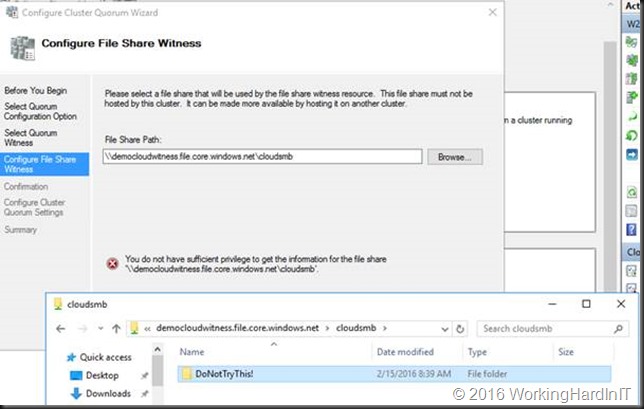Image resolution: width=644 pixels, height=409 pixels.
Task: Click the Confirmation wizard step
Action: [x=26, y=186]
